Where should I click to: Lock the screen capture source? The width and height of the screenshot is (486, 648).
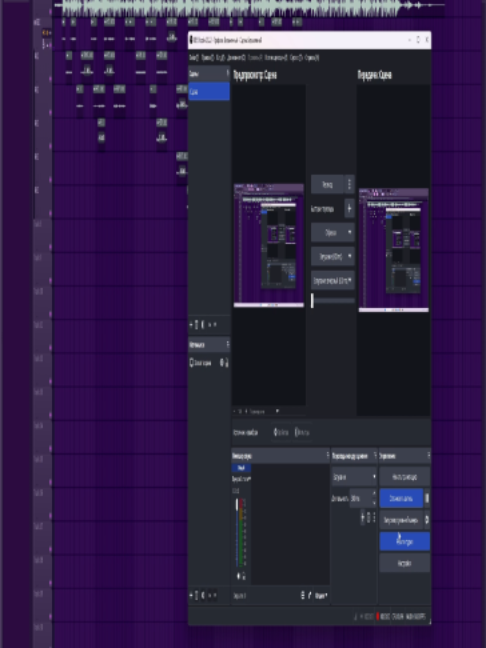pyautogui.click(x=227, y=363)
